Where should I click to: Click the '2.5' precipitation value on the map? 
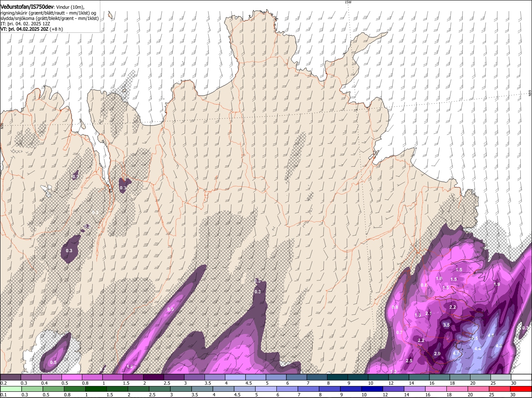[409, 361]
